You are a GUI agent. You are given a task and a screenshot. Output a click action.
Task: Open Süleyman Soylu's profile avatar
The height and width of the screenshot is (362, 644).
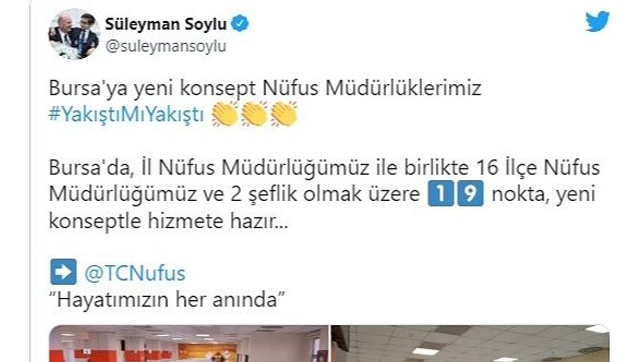pyautogui.click(x=73, y=34)
